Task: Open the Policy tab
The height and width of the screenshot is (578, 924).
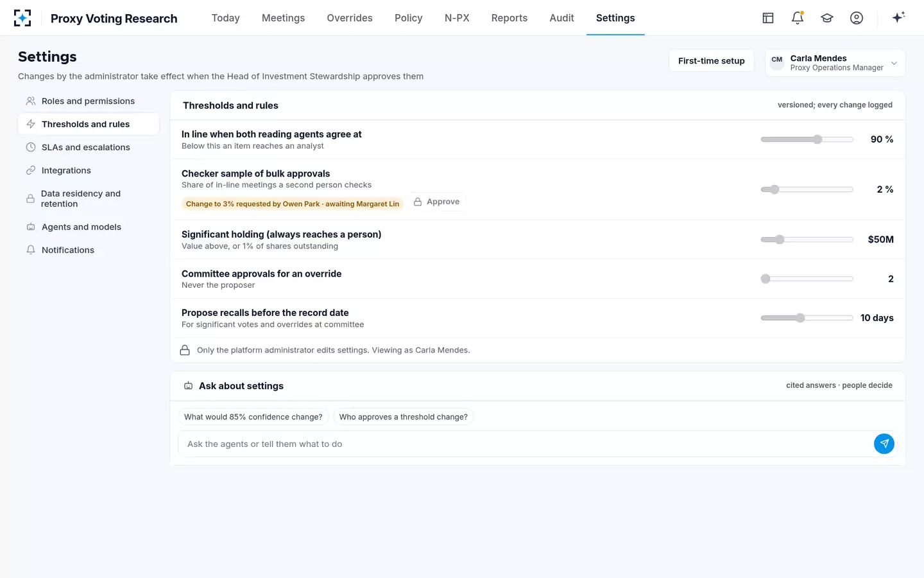Action: [x=409, y=18]
